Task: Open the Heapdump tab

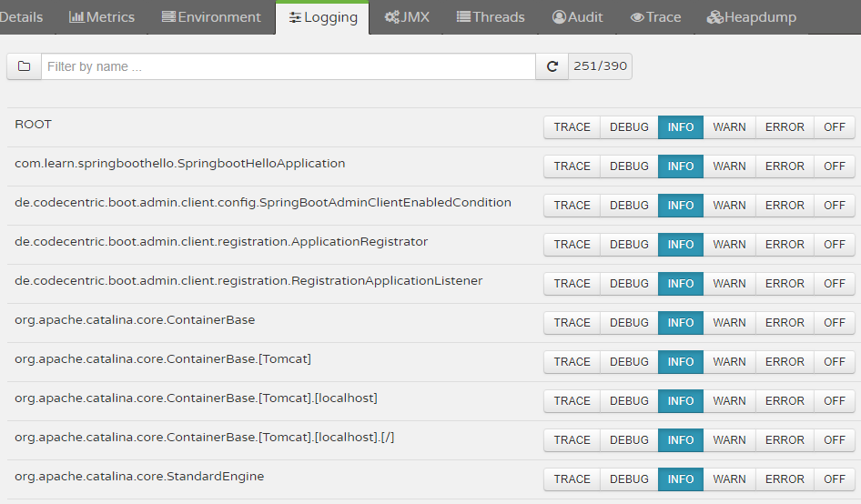Action: 751,17
